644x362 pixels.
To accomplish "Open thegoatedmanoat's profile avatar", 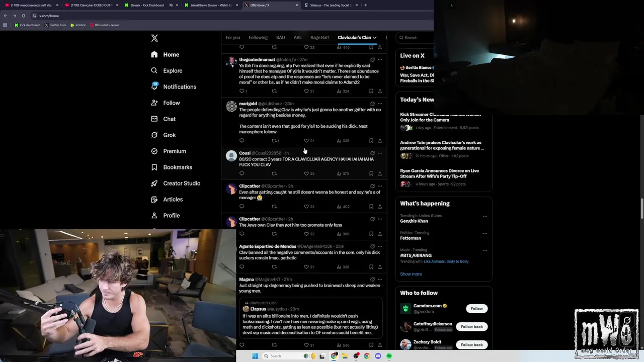I will [231, 62].
